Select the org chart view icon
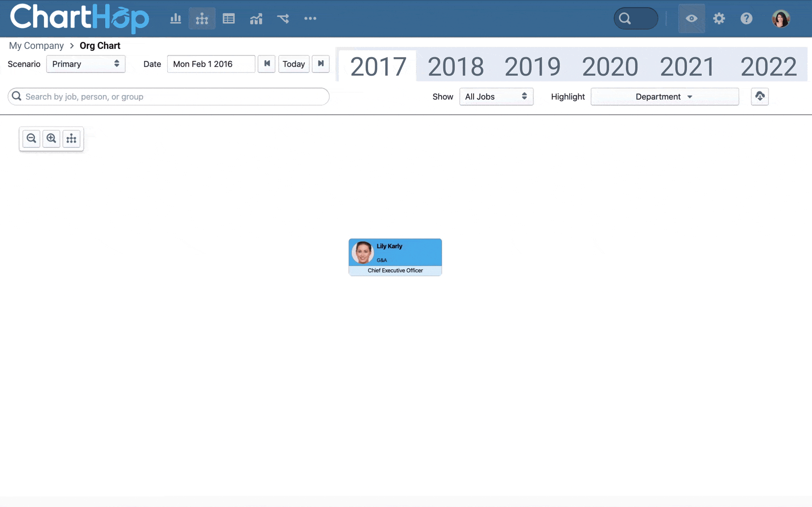Image resolution: width=812 pixels, height=507 pixels. 202,18
